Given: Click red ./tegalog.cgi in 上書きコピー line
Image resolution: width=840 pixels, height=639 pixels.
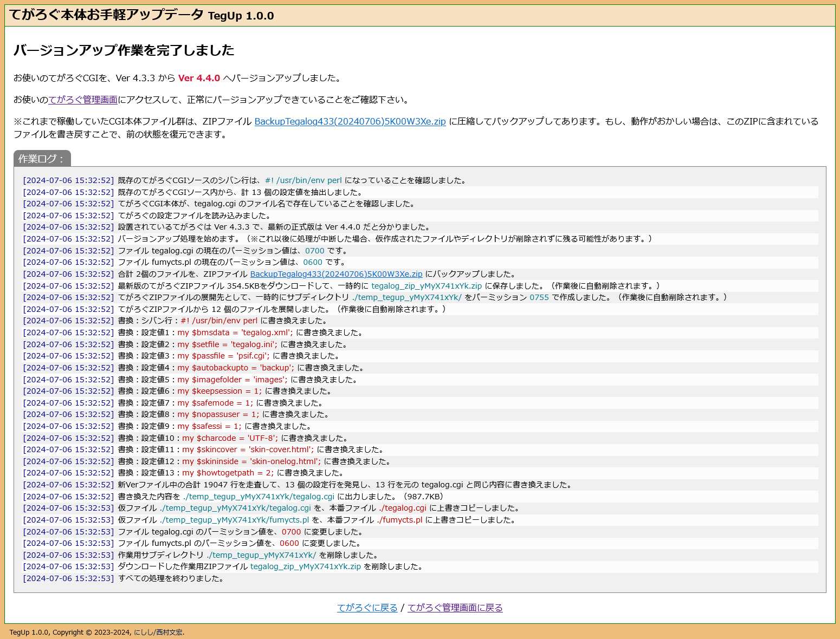Looking at the screenshot, I should pos(403,508).
